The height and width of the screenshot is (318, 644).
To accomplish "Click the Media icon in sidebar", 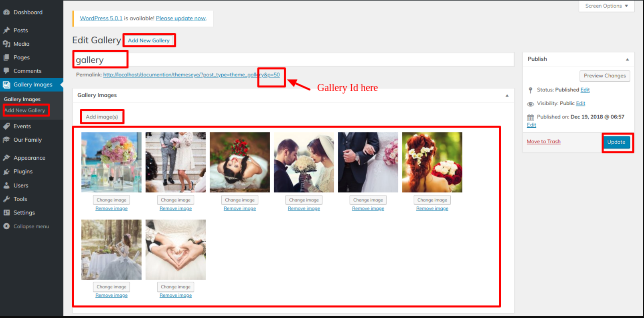I will click(6, 44).
